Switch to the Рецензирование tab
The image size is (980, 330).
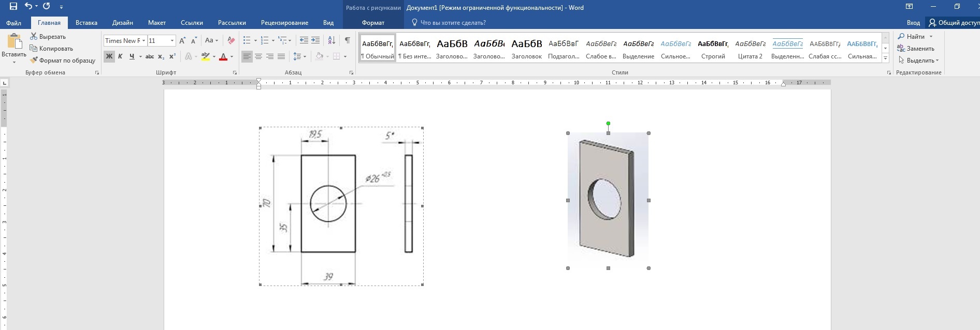284,23
